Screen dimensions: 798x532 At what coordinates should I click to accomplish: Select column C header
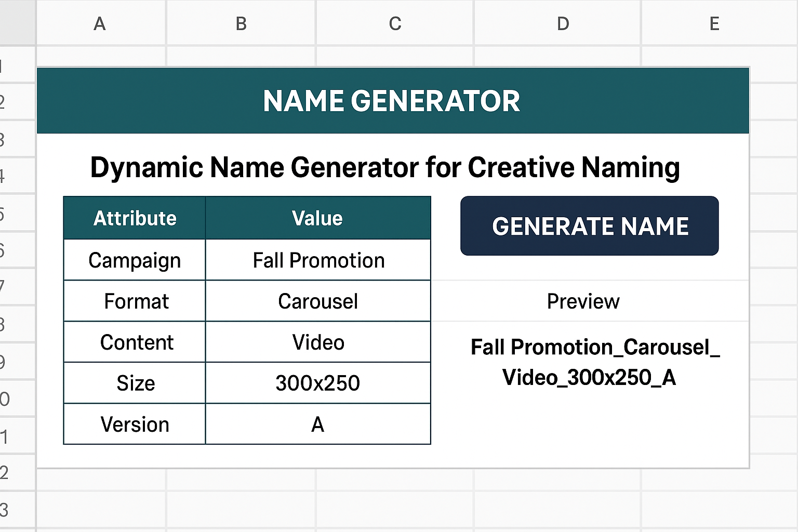(395, 23)
